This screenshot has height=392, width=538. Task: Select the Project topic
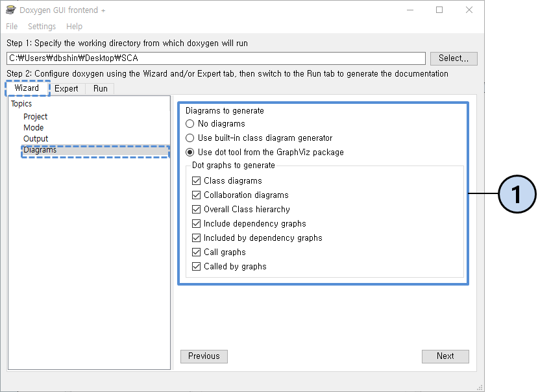35,117
